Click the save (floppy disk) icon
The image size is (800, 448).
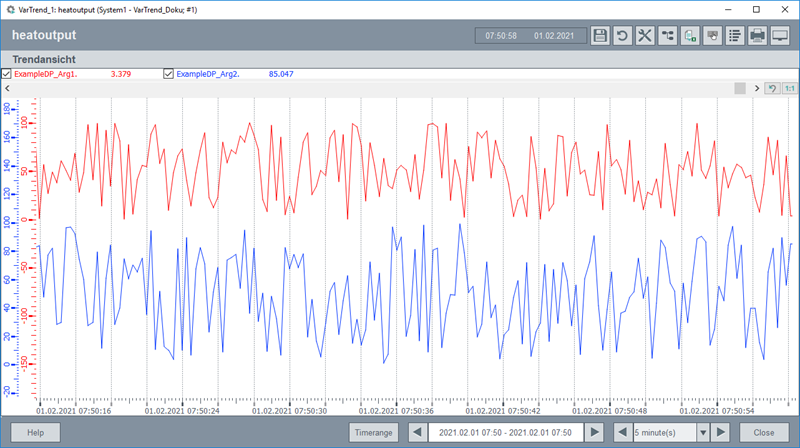click(599, 36)
